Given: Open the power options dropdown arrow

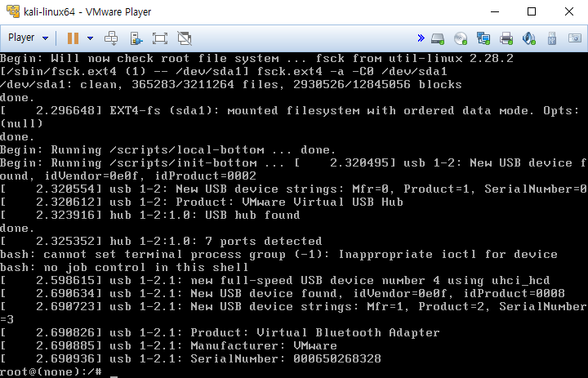Looking at the screenshot, I should click(90, 38).
